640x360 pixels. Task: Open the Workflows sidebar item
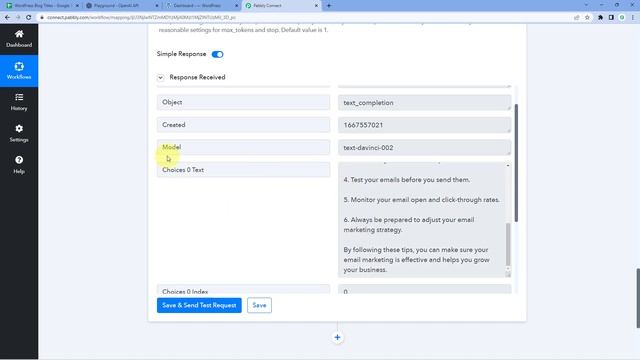tap(19, 71)
